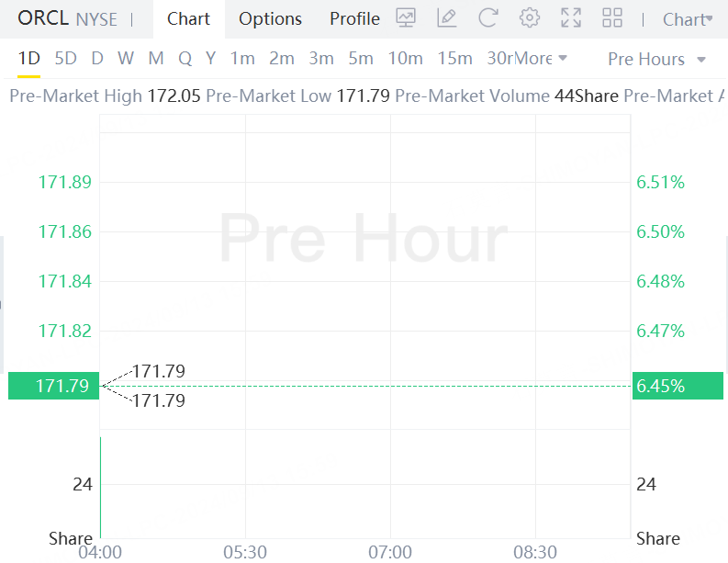Switch to 1m interval
This screenshot has width=728, height=563.
tap(242, 59)
